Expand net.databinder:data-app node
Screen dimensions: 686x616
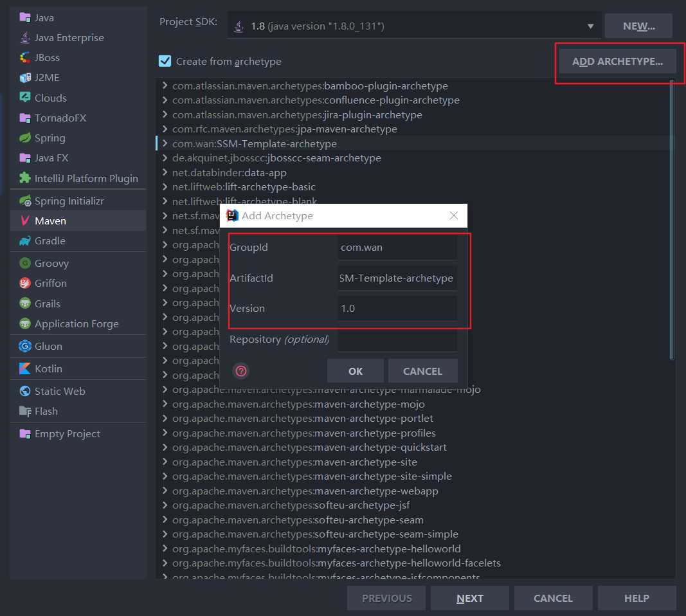(165, 172)
